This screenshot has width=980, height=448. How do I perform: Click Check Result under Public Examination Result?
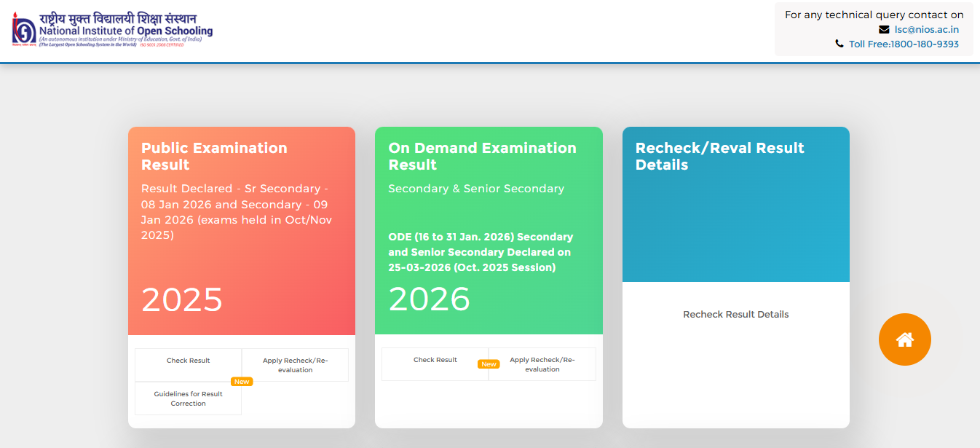188,359
